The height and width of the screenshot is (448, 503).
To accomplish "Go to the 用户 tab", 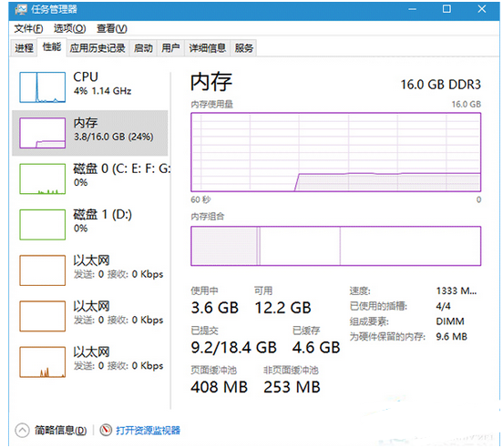I will coord(170,48).
